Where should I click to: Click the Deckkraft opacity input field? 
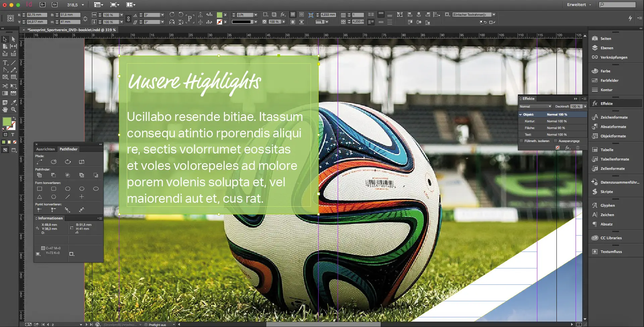(x=576, y=107)
